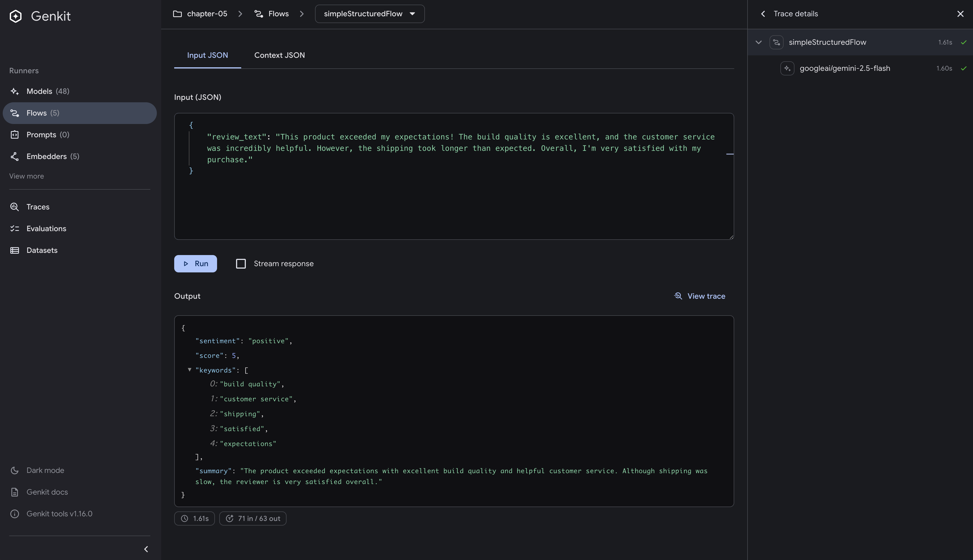
Task: Click the green check on simpleStructuredFlow trace row
Action: point(964,42)
